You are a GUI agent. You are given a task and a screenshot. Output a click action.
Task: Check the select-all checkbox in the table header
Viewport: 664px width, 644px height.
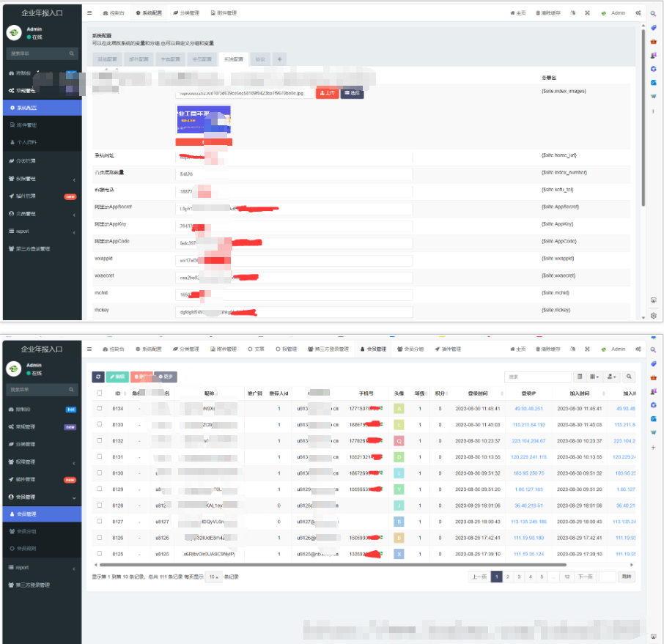pyautogui.click(x=100, y=393)
